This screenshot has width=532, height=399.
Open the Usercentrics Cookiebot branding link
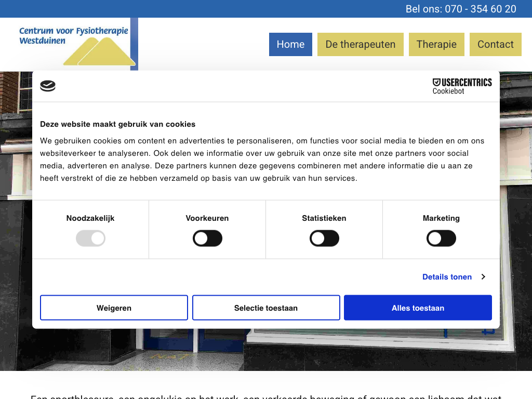[462, 86]
